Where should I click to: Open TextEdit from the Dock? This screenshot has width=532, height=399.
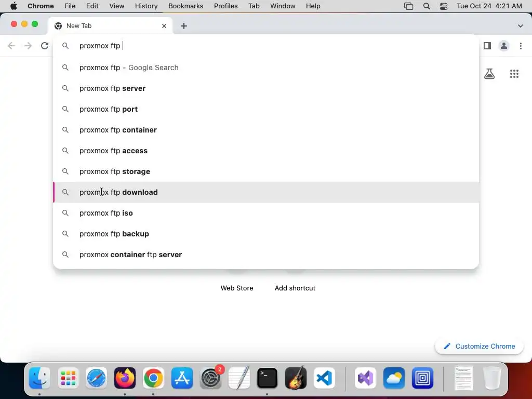click(239, 378)
